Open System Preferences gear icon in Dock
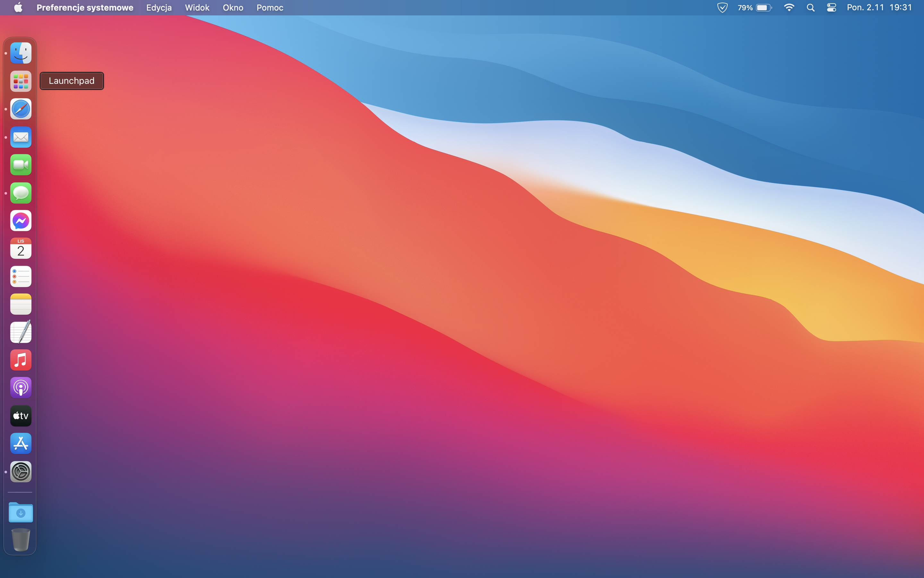This screenshot has height=578, width=924. (21, 472)
